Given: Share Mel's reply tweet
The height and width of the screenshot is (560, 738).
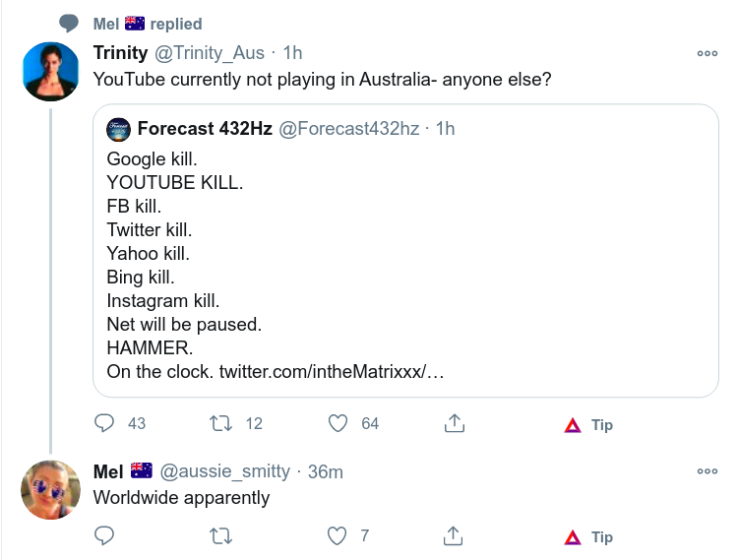Looking at the screenshot, I should pos(454,535).
